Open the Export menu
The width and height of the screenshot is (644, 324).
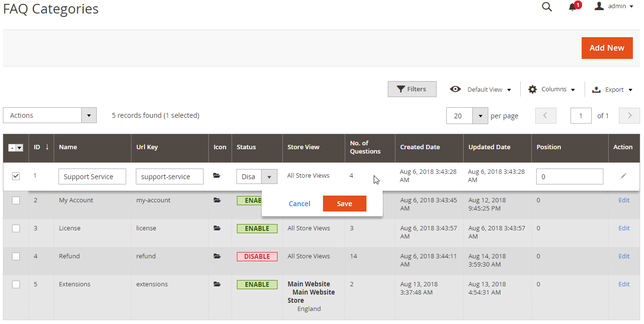(x=612, y=89)
